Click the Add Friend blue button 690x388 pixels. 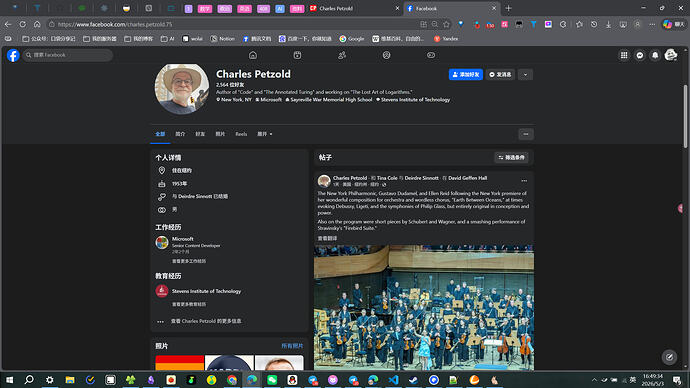[x=466, y=75]
